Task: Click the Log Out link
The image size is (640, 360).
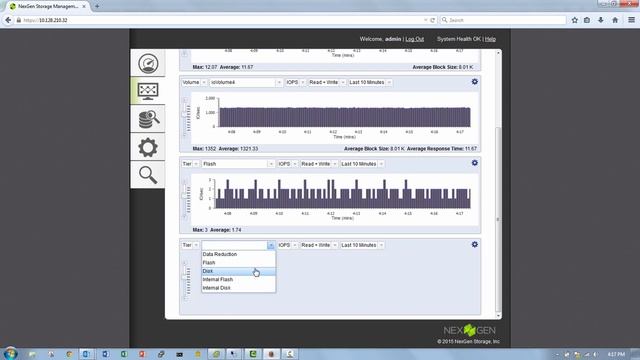Action: tap(415, 39)
